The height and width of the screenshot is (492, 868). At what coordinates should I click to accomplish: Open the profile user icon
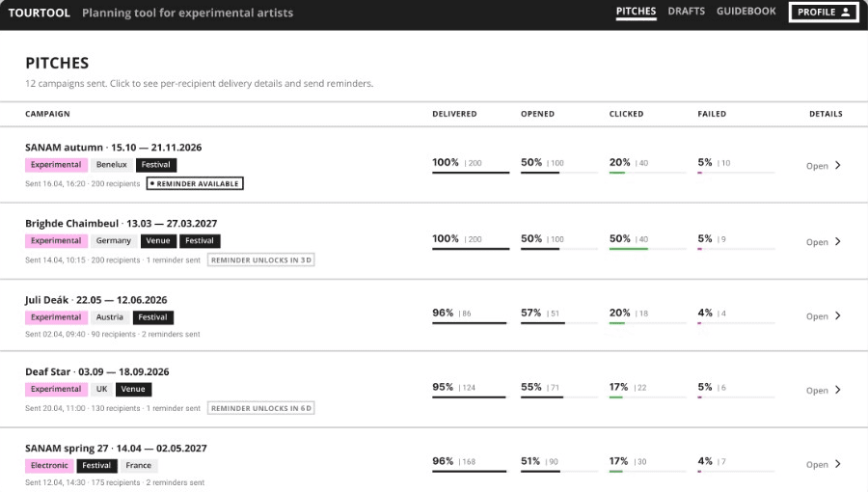click(845, 13)
